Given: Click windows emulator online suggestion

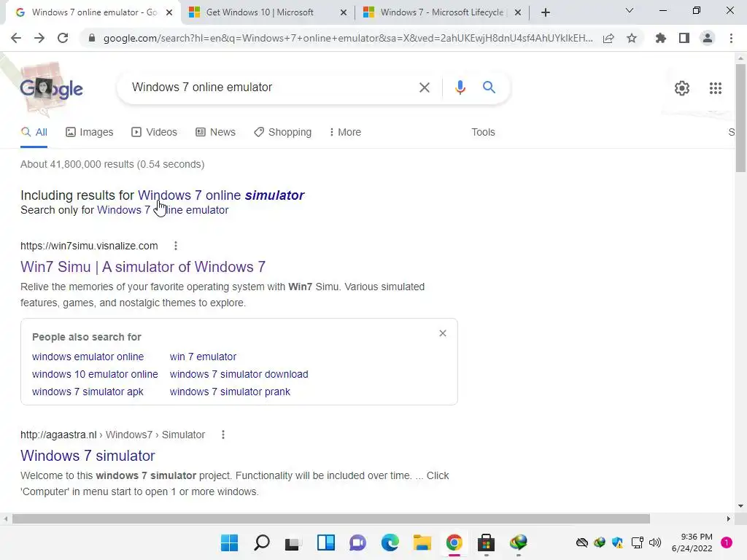Looking at the screenshot, I should (x=88, y=357).
